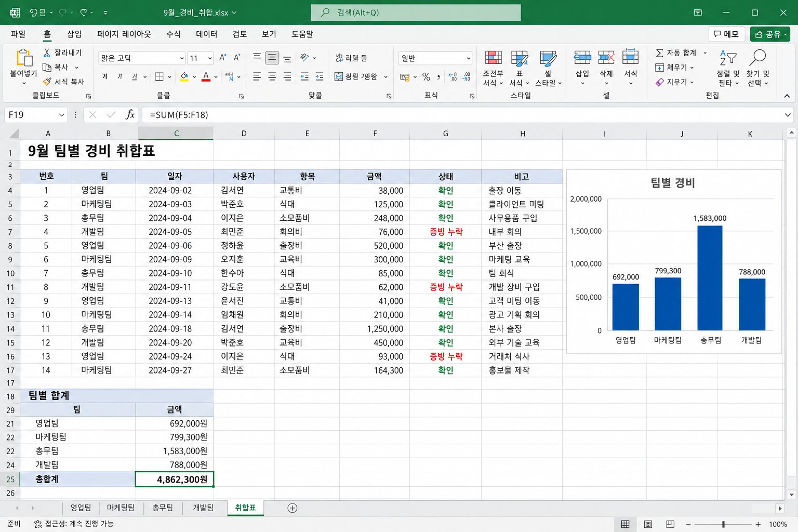Open Sort and Filter (정렬 및 필터)
This screenshot has width=798, height=532.
pos(728,68)
